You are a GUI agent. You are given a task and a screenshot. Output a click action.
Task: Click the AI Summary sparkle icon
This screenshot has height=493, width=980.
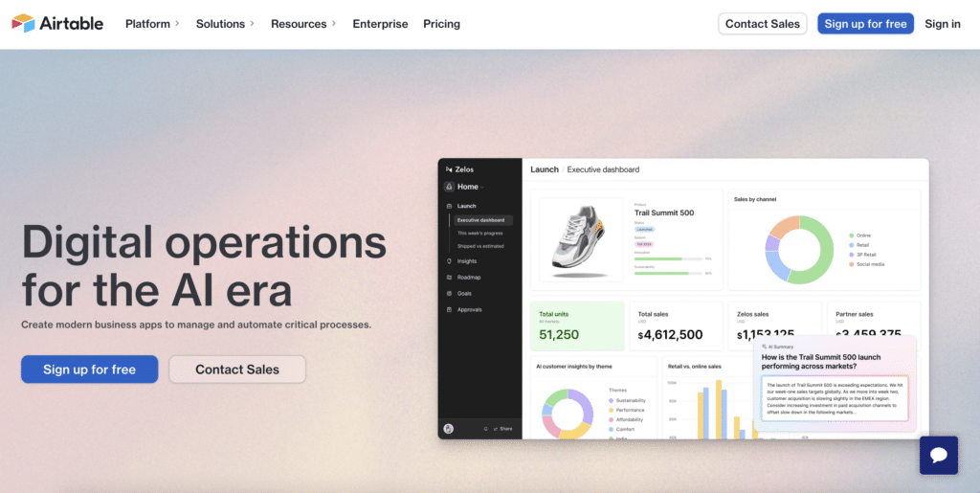765,347
